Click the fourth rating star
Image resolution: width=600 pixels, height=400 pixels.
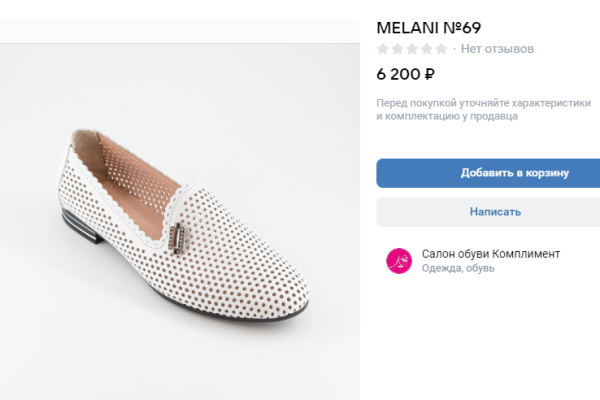coord(425,49)
